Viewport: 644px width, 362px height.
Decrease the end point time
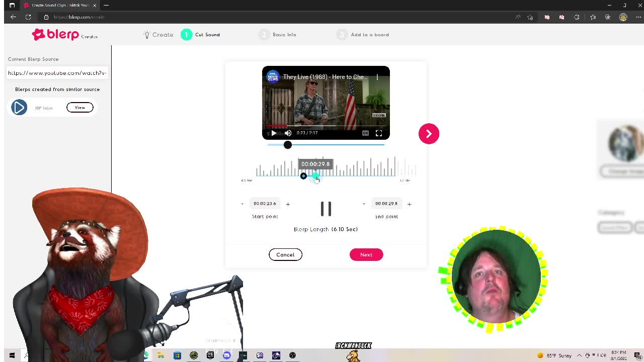click(x=364, y=204)
